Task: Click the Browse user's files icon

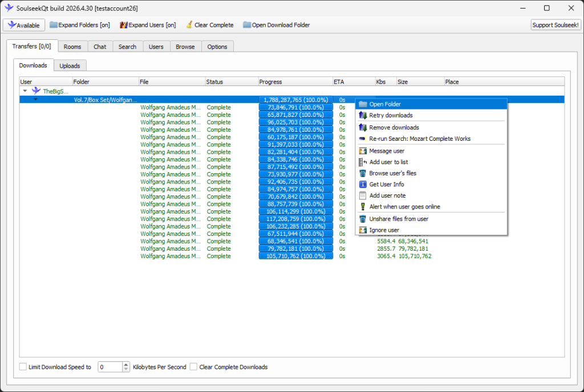Action: [x=363, y=173]
